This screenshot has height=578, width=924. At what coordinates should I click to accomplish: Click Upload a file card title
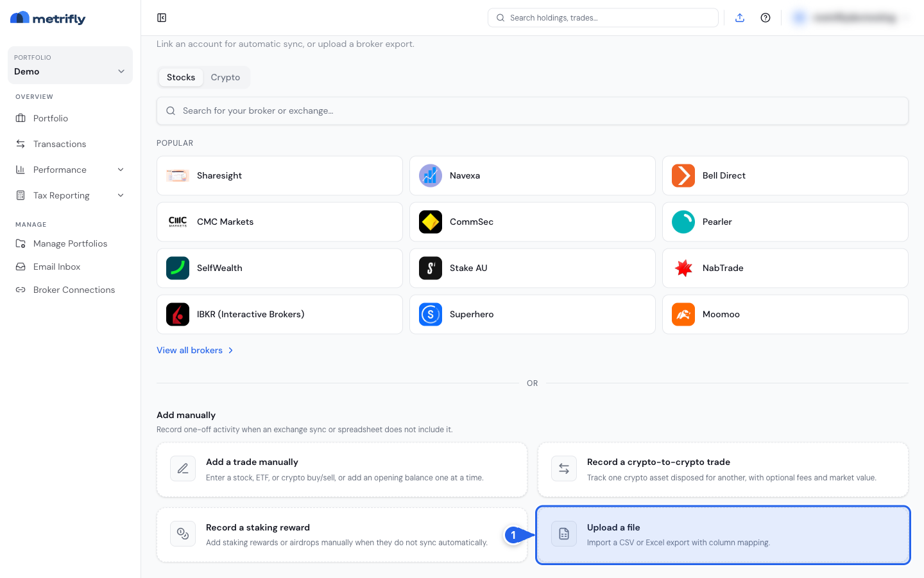pos(613,527)
